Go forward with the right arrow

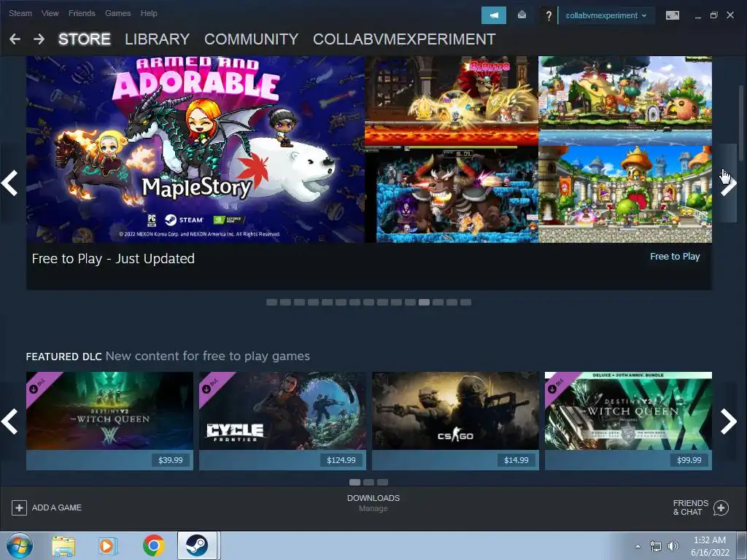[39, 39]
